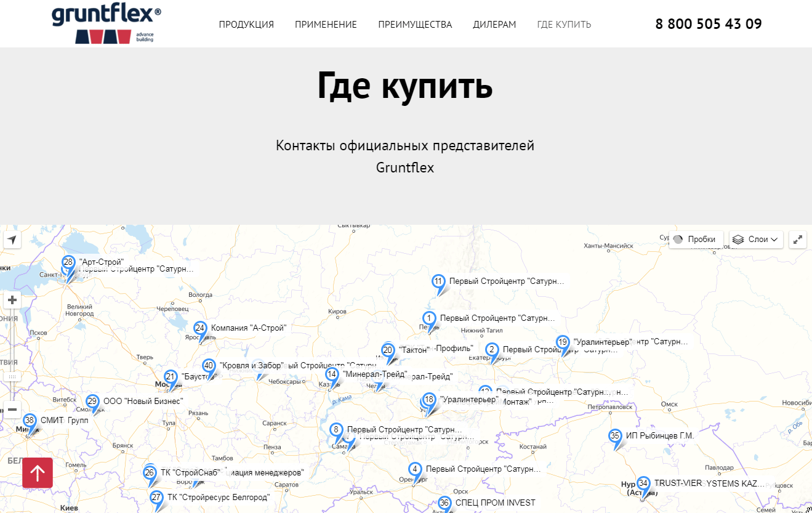This screenshot has width=812, height=513.
Task: Click the map geolocation arrow button
Action: tap(12, 240)
